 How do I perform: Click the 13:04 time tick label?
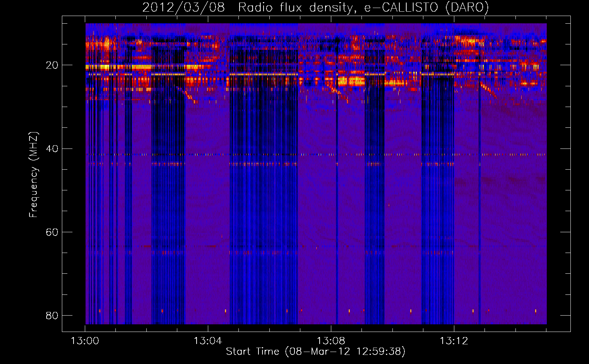coord(208,341)
